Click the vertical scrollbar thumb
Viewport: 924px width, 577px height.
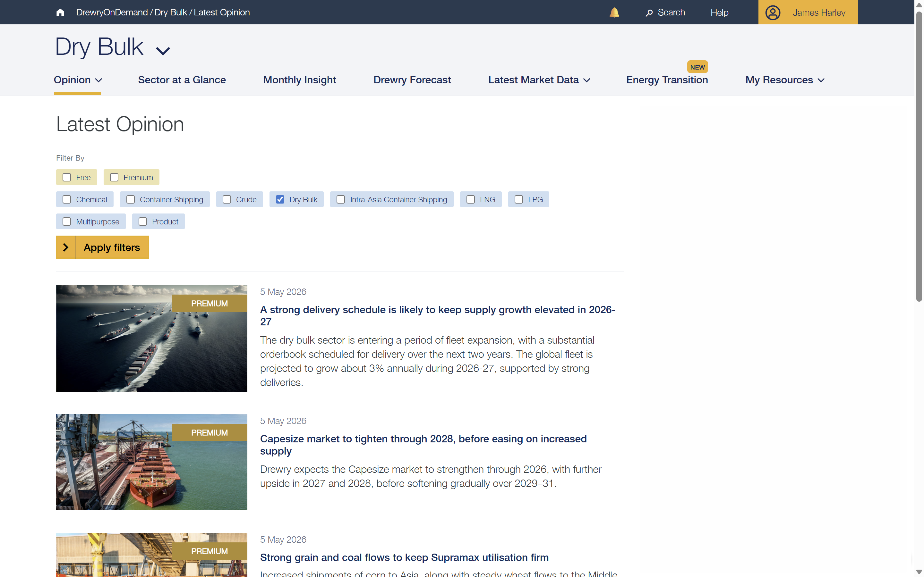[919, 156]
